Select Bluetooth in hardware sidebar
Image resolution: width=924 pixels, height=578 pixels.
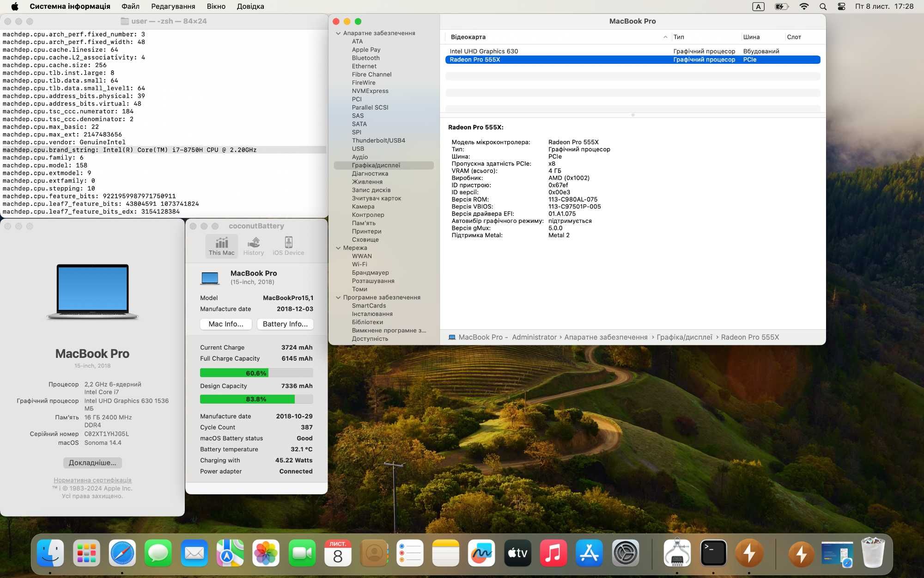(x=365, y=58)
